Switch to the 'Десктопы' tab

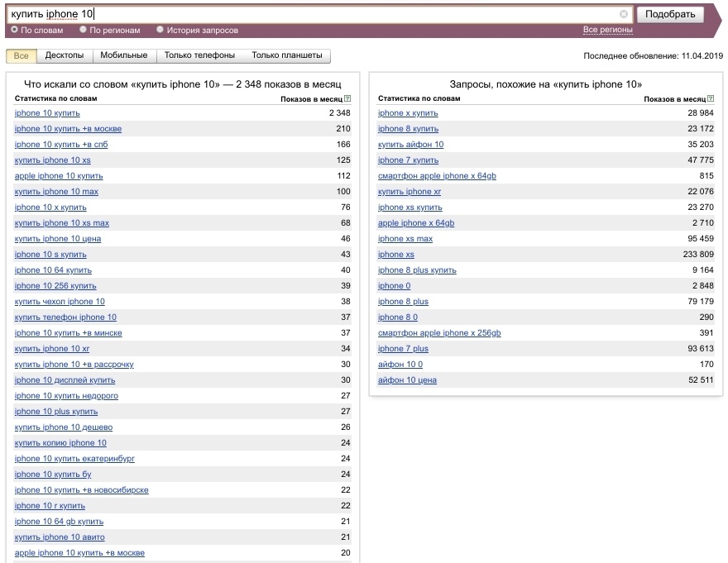click(x=65, y=55)
